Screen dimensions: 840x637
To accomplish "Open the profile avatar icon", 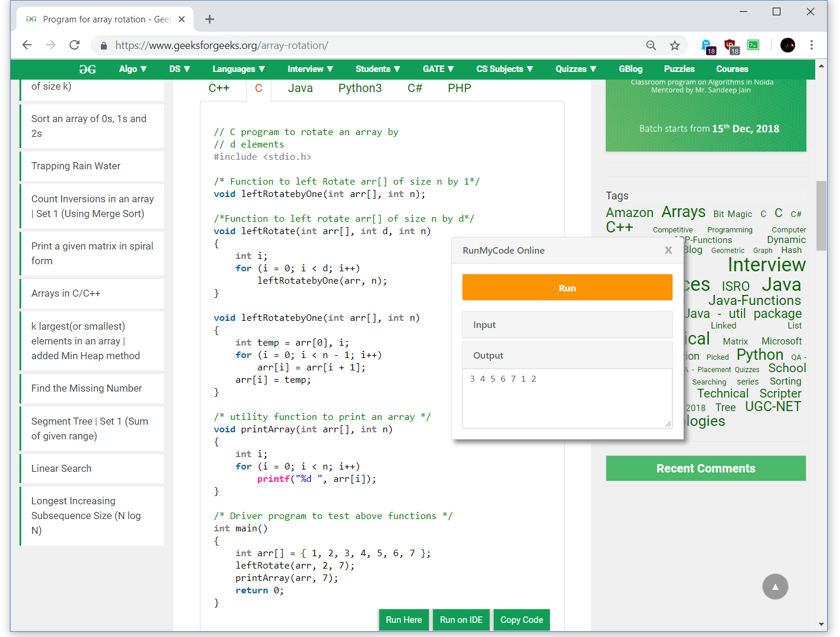I will click(x=787, y=45).
